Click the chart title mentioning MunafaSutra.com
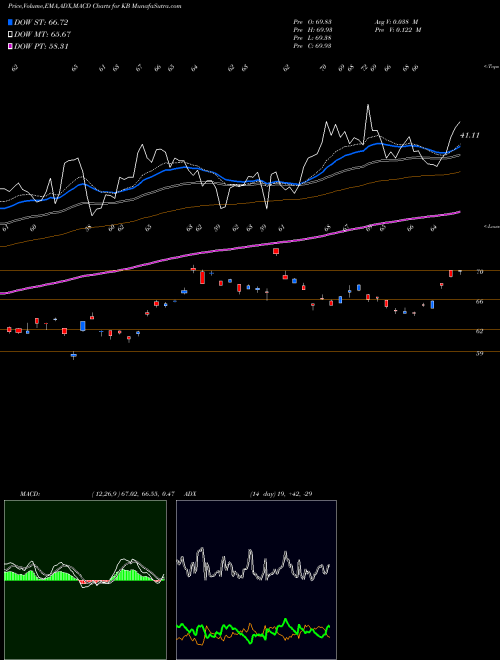Screen dimensions: 500x660 click(95, 6)
